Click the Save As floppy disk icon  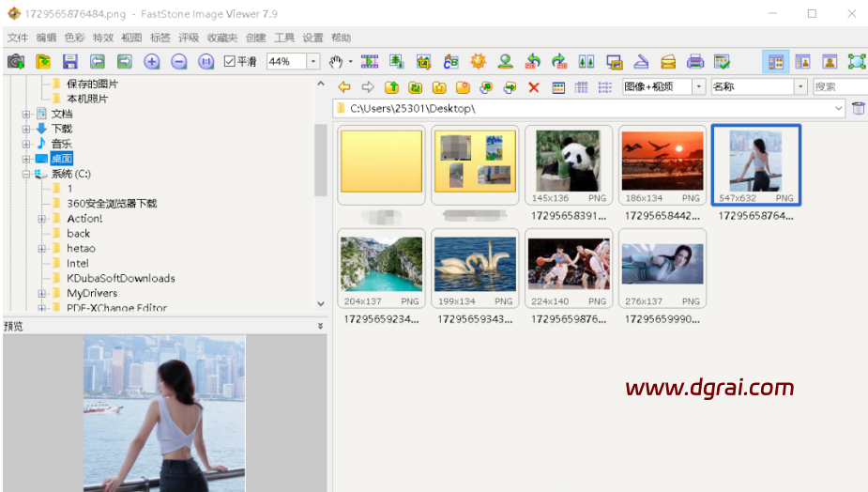(x=70, y=62)
